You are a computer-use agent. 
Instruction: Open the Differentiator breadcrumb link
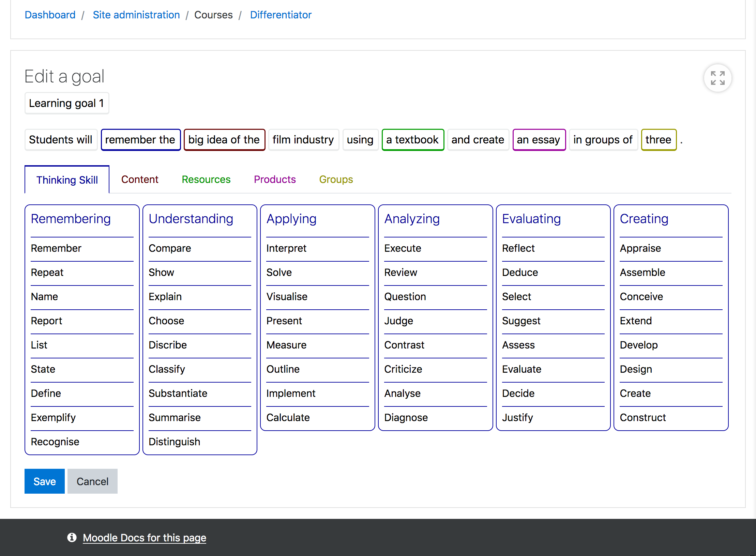281,15
